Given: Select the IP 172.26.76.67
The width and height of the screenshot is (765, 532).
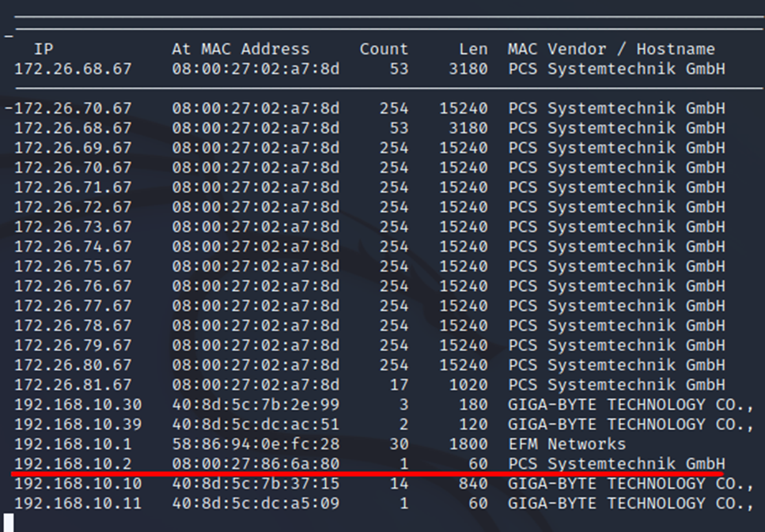Looking at the screenshot, I should [x=74, y=286].
